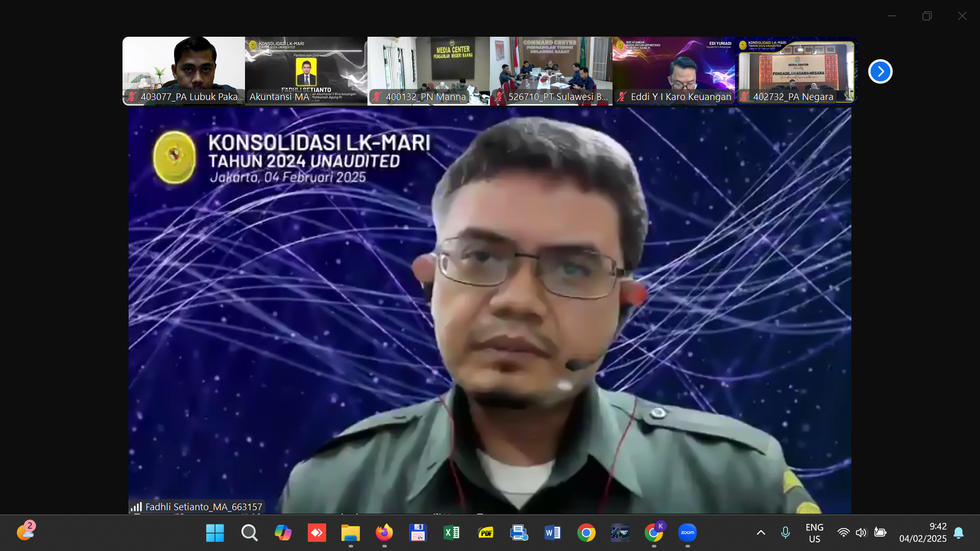The image size is (980, 551).
Task: Open the Start menu
Action: point(215,533)
